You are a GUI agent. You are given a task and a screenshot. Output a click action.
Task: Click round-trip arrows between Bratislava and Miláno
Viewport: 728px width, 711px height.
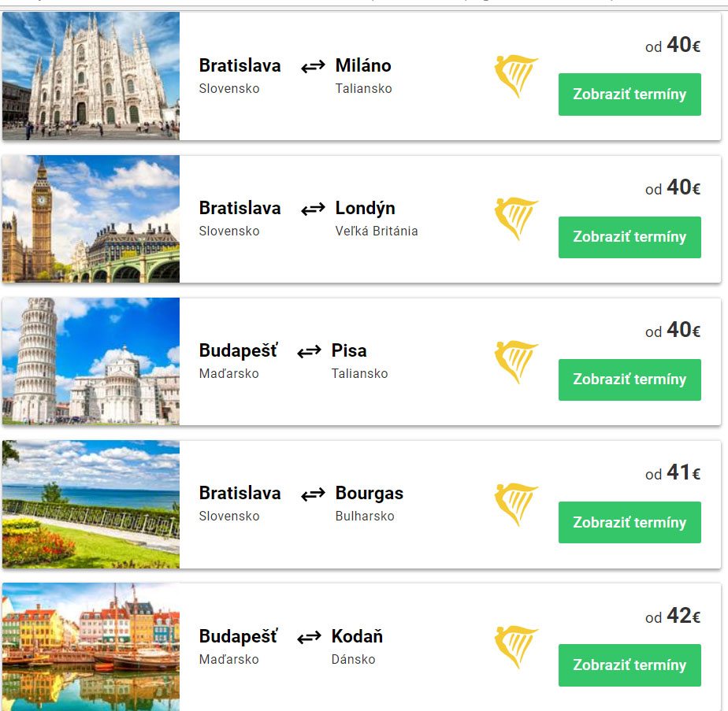tap(313, 66)
